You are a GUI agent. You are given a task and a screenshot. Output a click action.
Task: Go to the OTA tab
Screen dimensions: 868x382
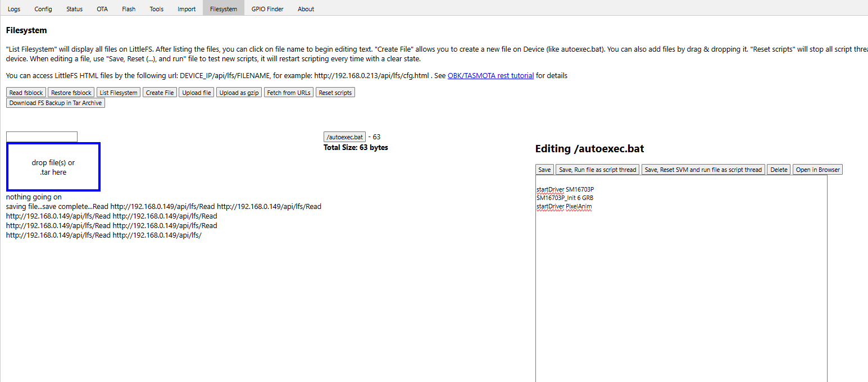coord(102,9)
